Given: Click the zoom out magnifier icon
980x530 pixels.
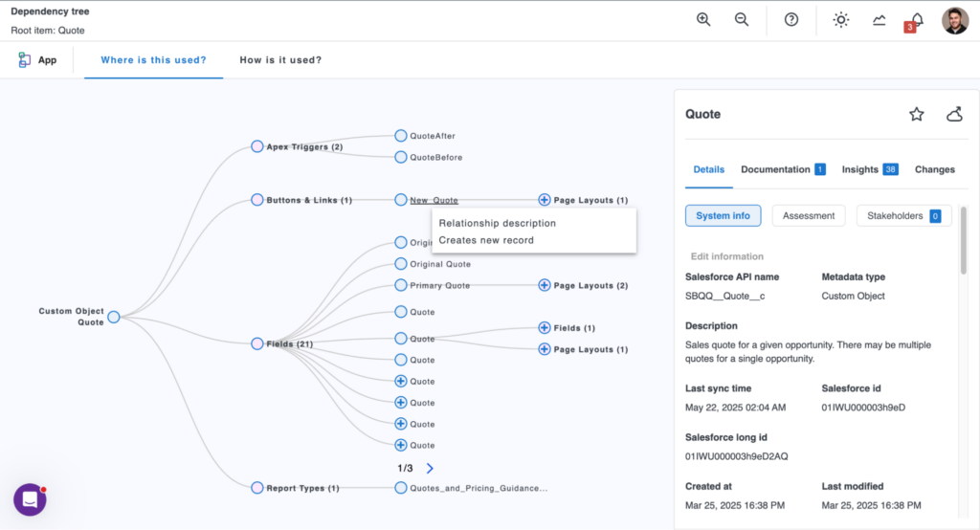Looking at the screenshot, I should tap(742, 20).
